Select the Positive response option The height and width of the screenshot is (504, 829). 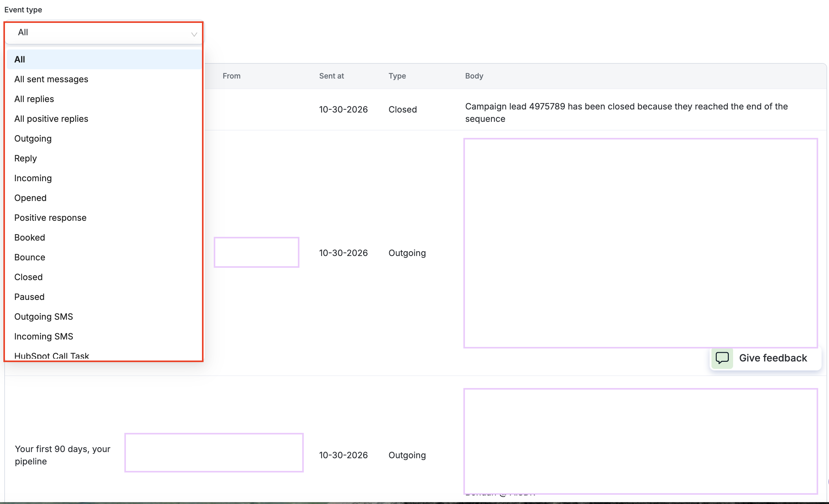coord(104,218)
